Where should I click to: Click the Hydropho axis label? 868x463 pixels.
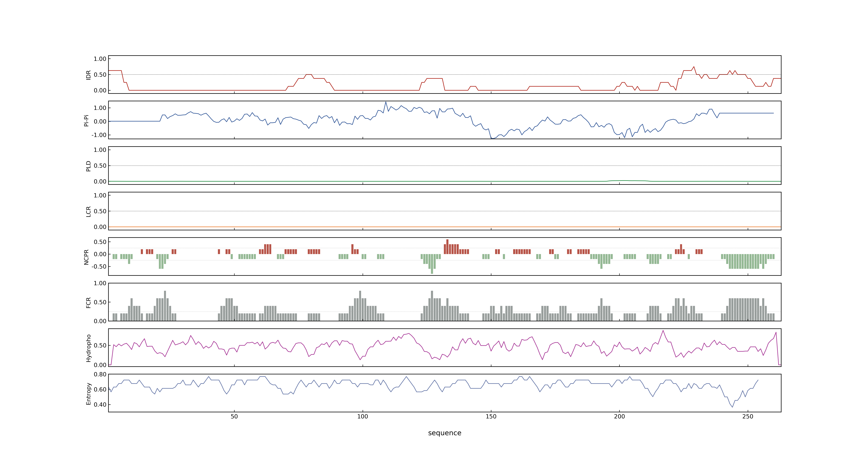coord(88,348)
